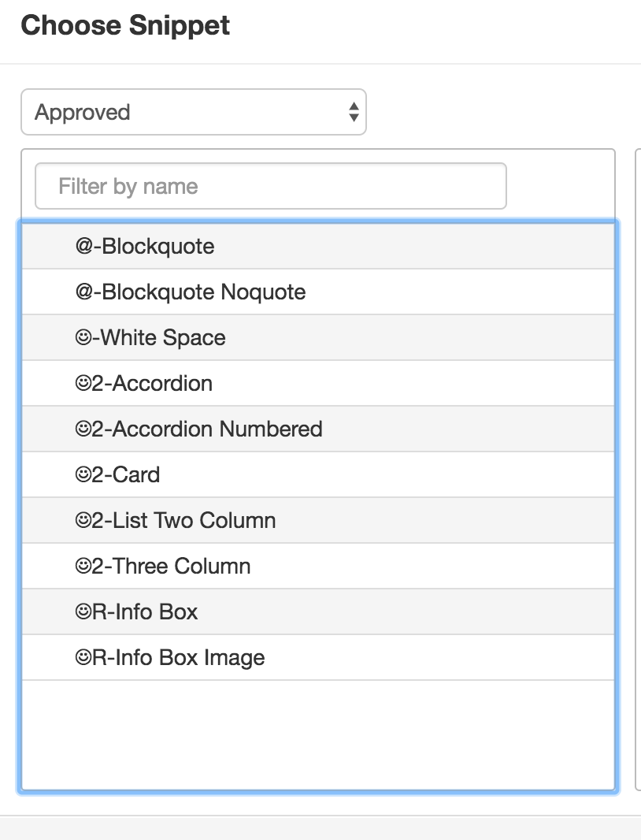Viewport: 641px width, 840px height.
Task: Select the White Space snippet
Action: pos(318,337)
